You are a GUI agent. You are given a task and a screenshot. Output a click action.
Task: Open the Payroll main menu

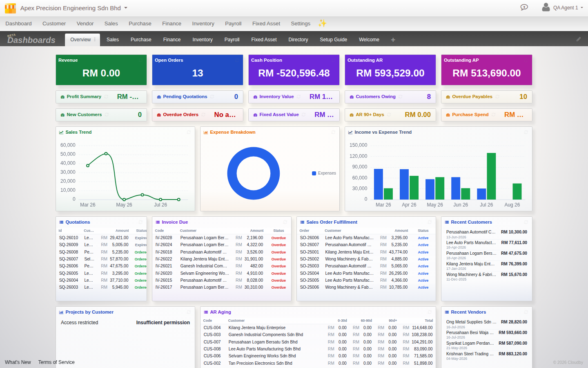click(233, 24)
